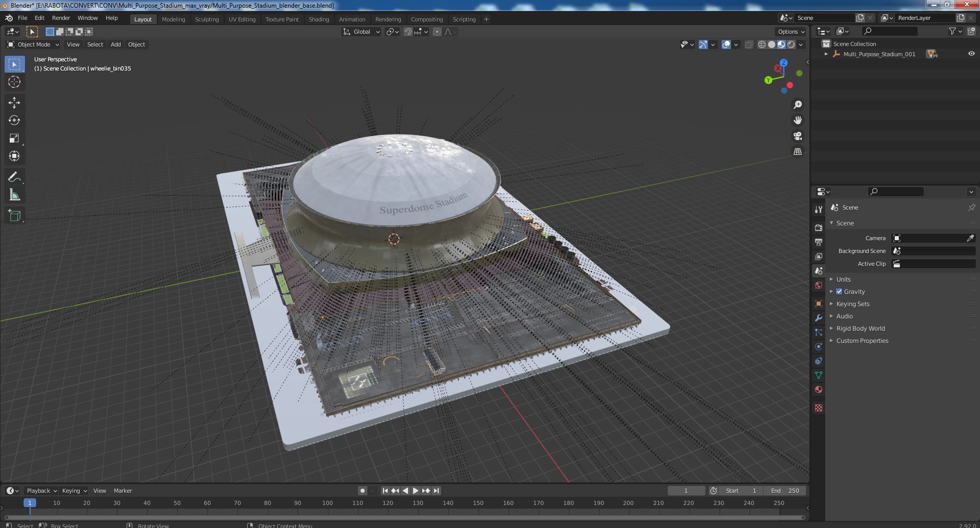Open Tool properties tab icon

(x=819, y=209)
